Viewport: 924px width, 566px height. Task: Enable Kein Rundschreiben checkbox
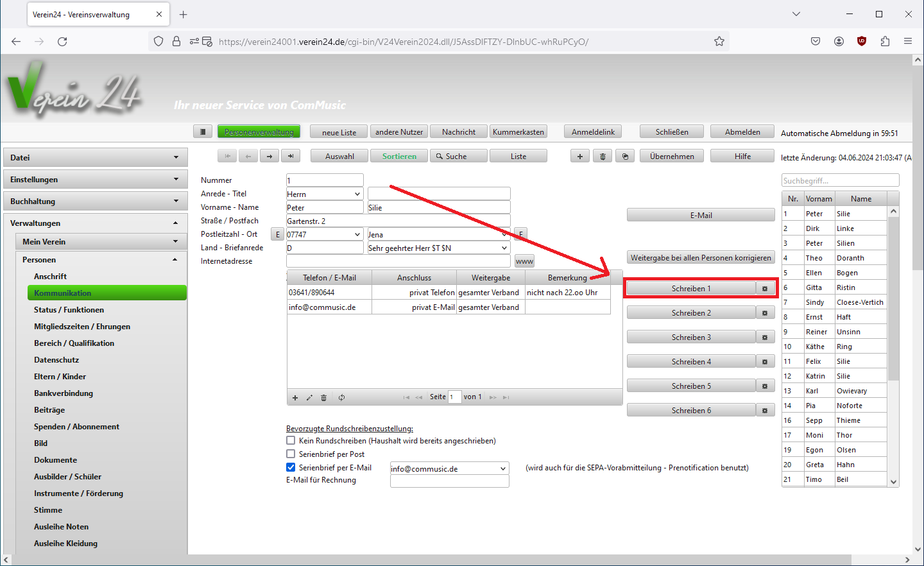coord(291,441)
